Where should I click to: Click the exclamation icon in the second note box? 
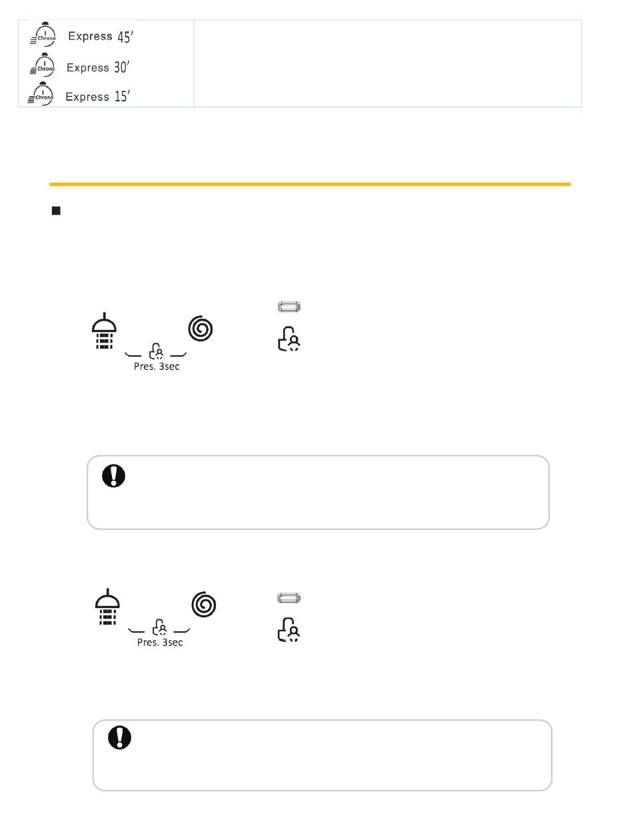tap(121, 737)
